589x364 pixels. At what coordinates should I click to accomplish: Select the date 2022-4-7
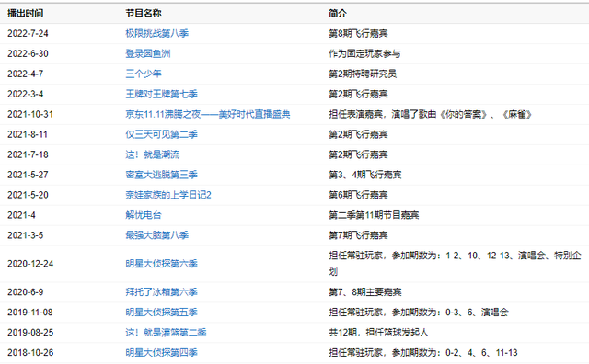pos(25,74)
